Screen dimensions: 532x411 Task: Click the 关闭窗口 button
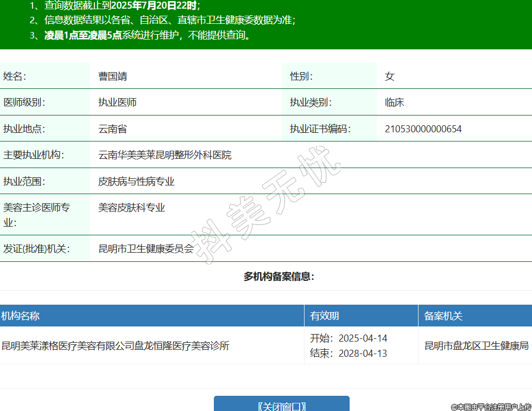[x=281, y=406]
